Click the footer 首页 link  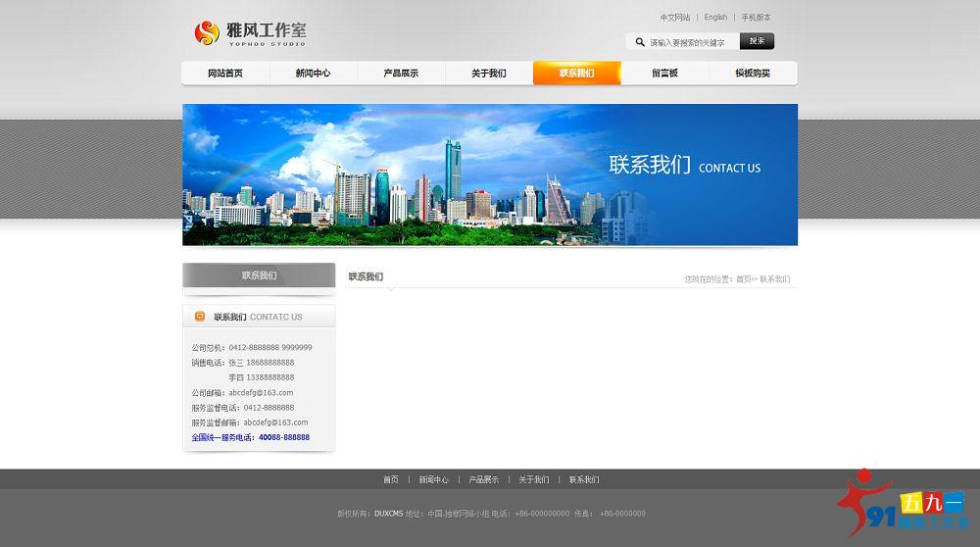(x=391, y=479)
